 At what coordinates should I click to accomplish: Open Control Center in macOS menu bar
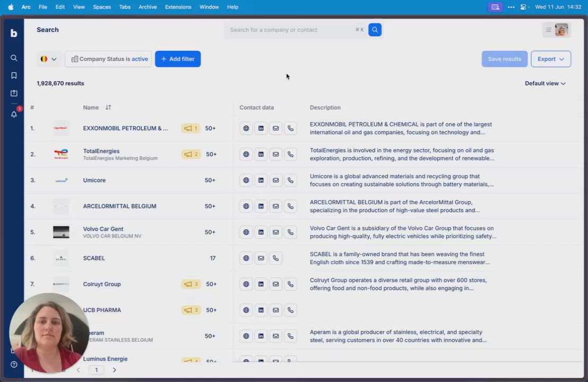523,7
